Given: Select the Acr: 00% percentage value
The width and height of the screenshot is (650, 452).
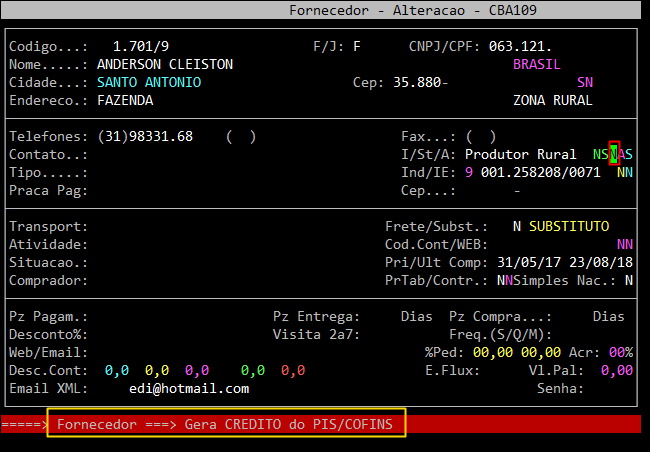Looking at the screenshot, I should point(621,352).
